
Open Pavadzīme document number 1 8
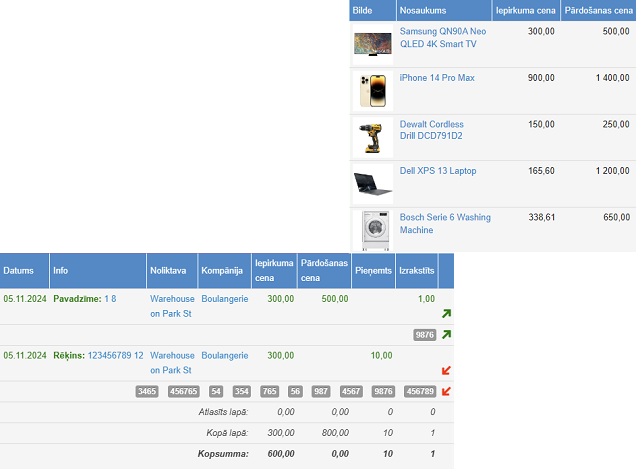(x=110, y=299)
